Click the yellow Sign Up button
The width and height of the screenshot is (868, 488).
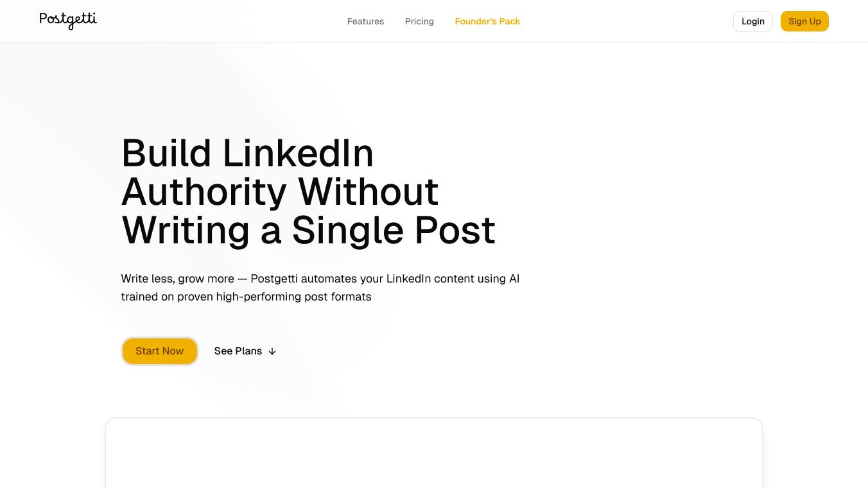804,21
